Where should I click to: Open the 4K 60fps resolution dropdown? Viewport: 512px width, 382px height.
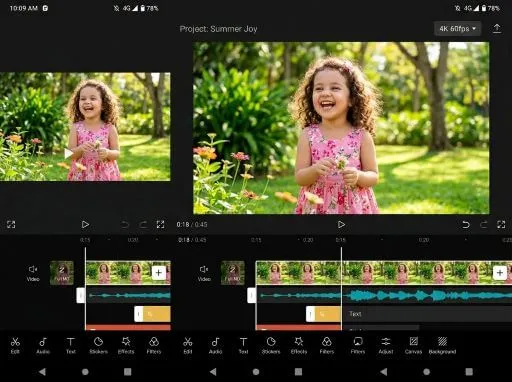(457, 29)
